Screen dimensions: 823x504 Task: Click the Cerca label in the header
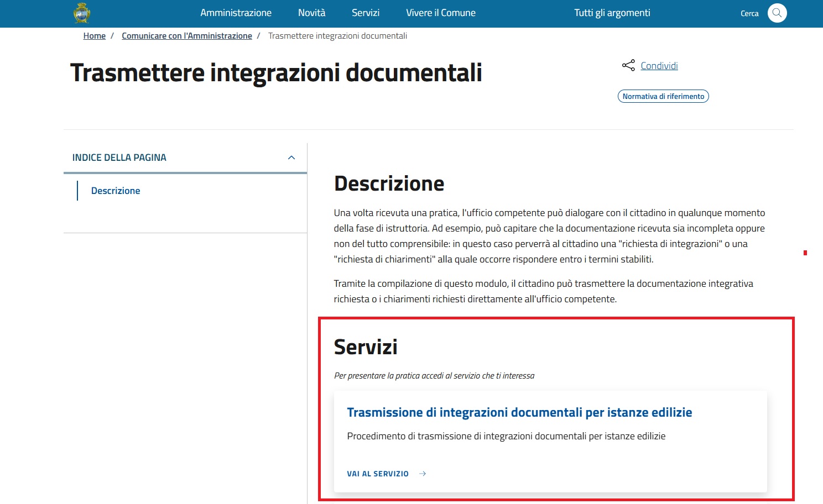pos(749,13)
